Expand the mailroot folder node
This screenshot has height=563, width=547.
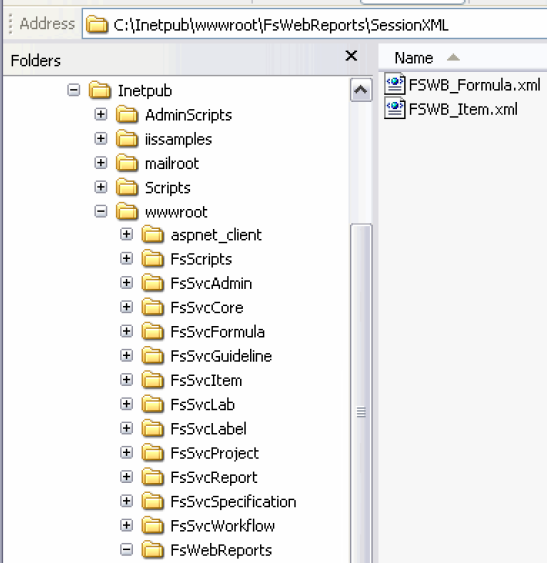[101, 163]
